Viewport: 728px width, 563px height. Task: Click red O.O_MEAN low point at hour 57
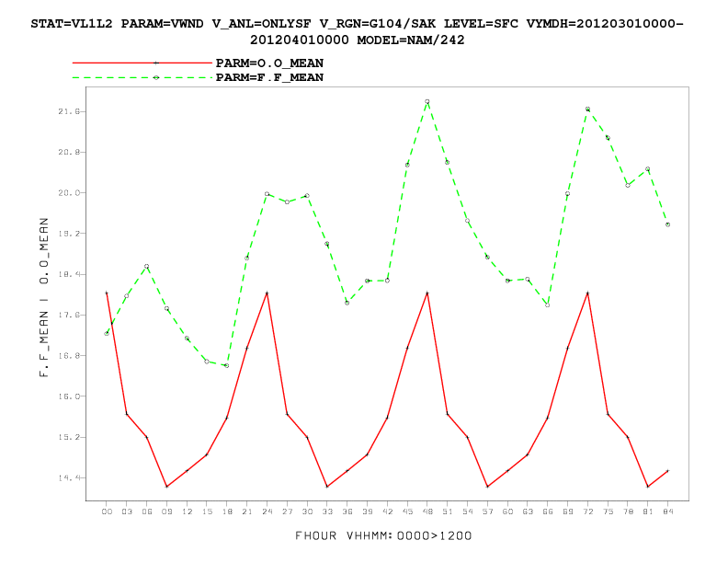(487, 487)
